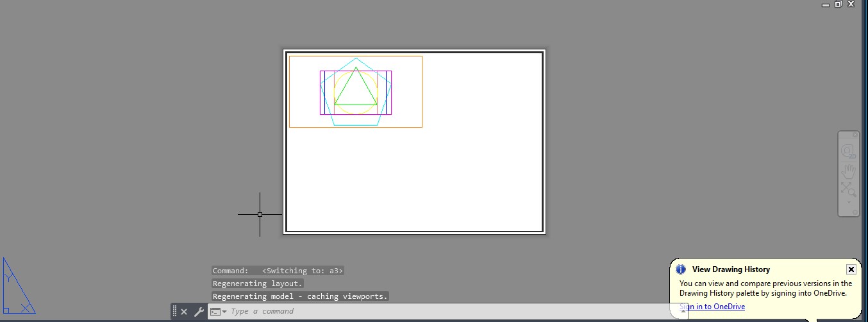Open navigation bar customize menu at bottom

click(855, 212)
